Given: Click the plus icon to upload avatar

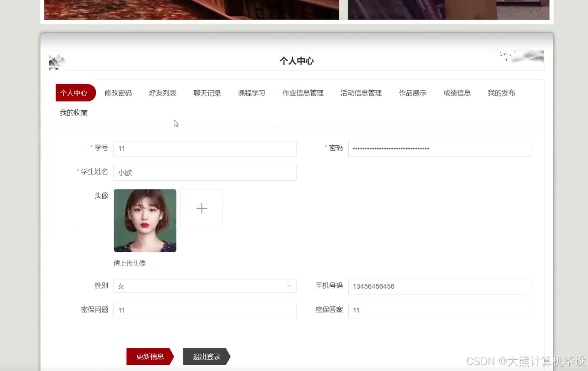Looking at the screenshot, I should (202, 208).
